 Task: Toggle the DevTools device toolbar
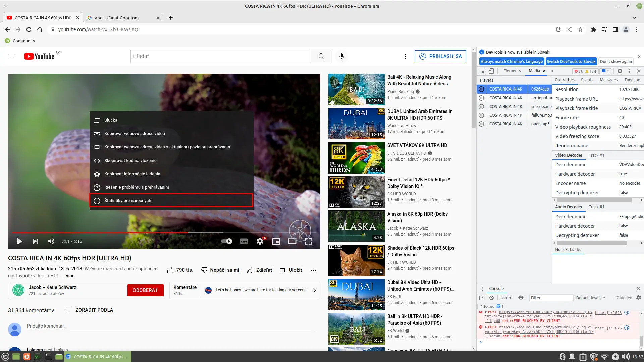pyautogui.click(x=491, y=71)
